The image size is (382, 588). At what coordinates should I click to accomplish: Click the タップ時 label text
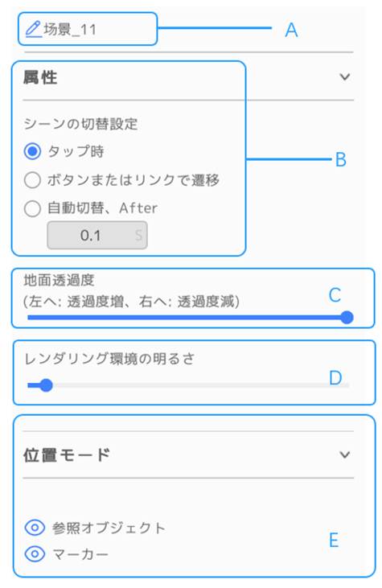point(76,151)
